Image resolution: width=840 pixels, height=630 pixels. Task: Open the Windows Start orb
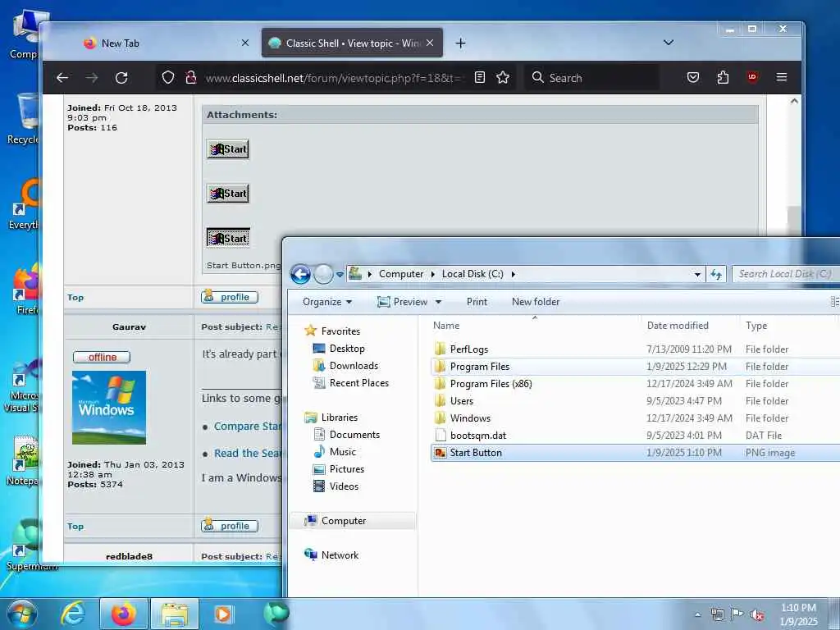point(21,614)
